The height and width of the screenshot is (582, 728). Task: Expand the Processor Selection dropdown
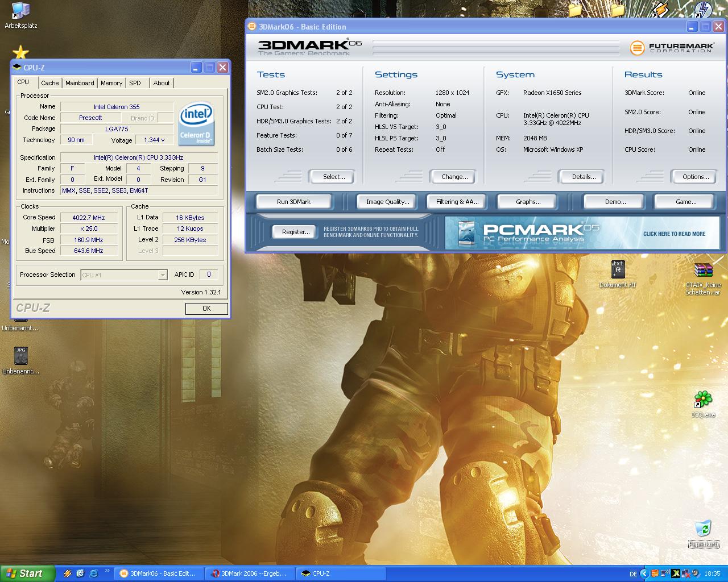coord(162,275)
